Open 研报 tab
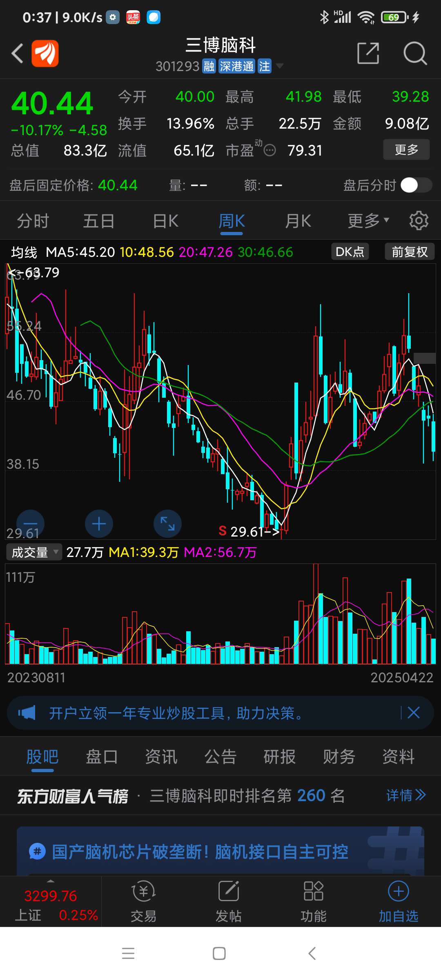Screen dimensions: 441x980 click(280, 757)
